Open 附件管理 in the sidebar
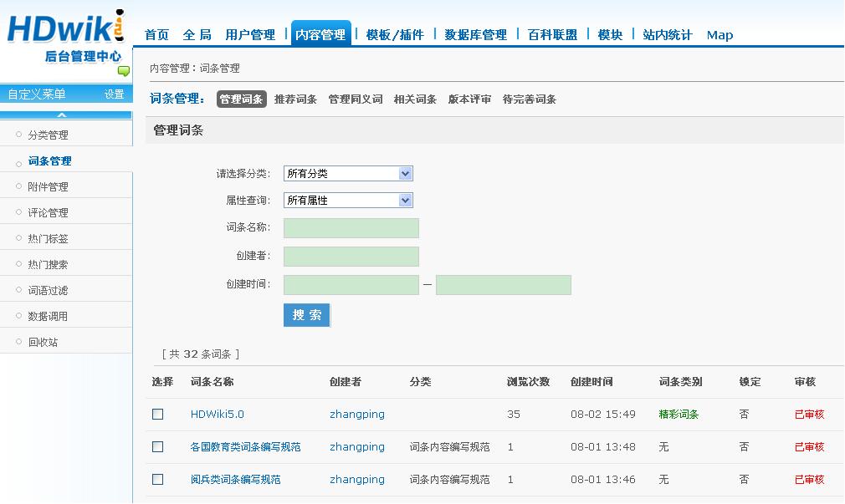845x504 pixels. (x=48, y=187)
